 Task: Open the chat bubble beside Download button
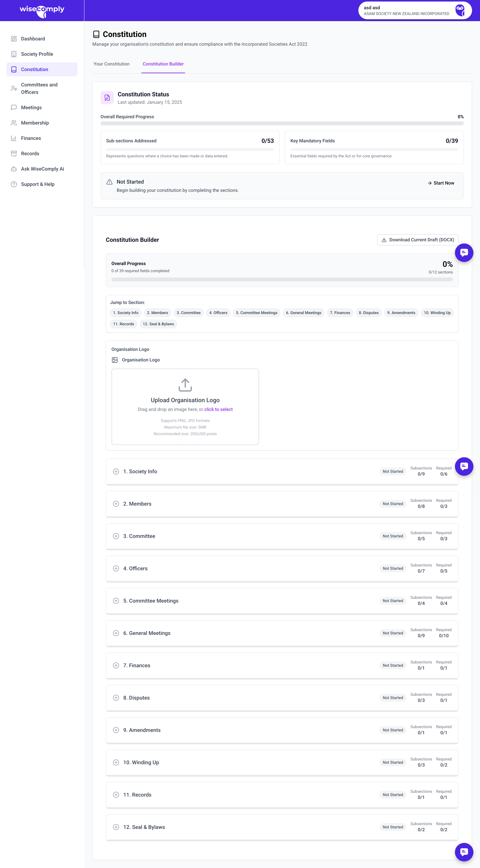(x=464, y=253)
